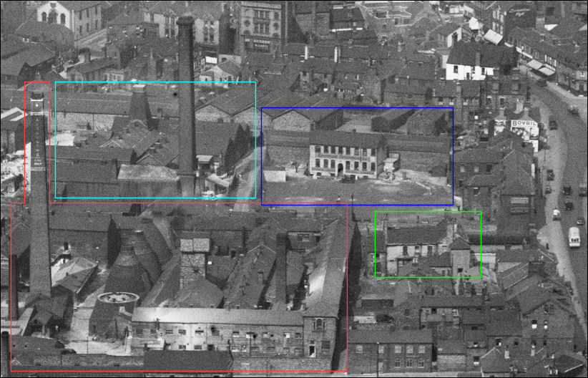Select the blue-outlined area with the courtyard building

(x=358, y=156)
